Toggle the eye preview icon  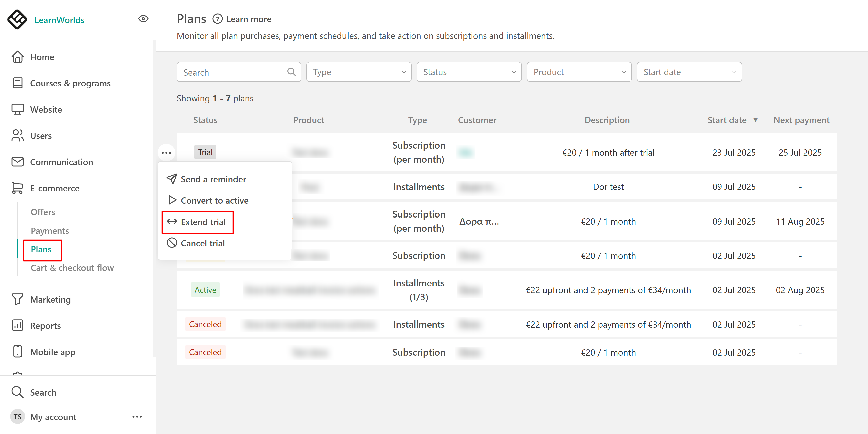pos(143,19)
